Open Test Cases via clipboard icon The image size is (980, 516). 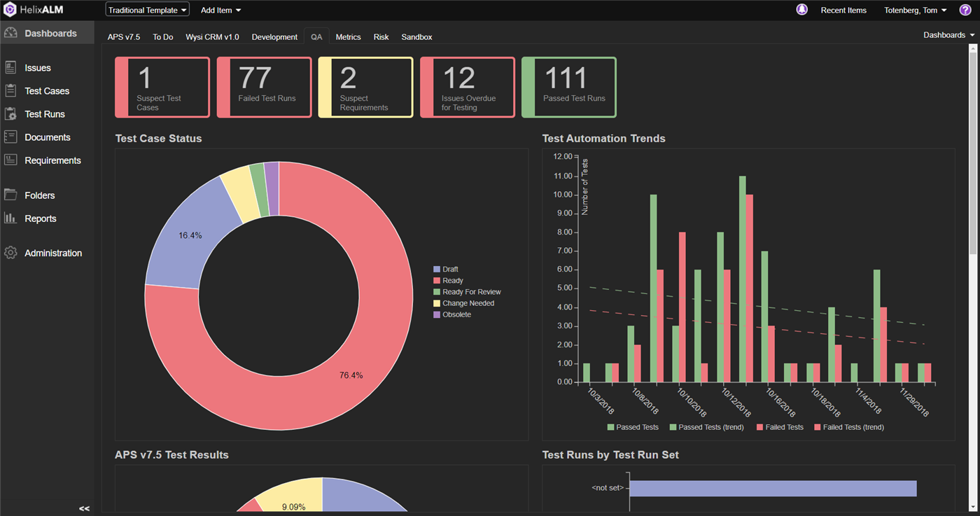[10, 91]
